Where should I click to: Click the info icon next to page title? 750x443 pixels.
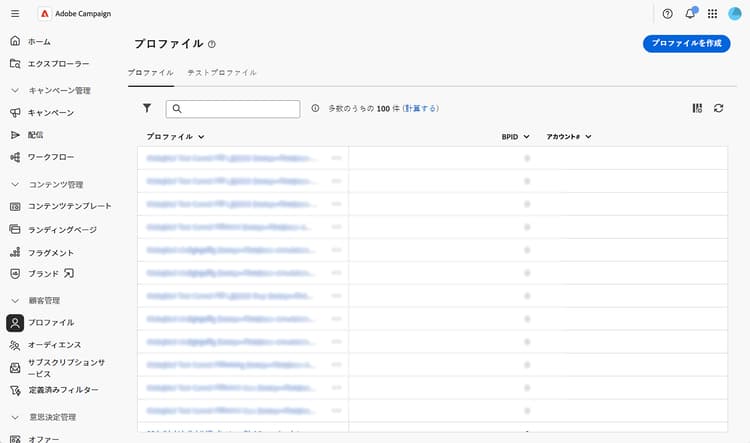(212, 44)
